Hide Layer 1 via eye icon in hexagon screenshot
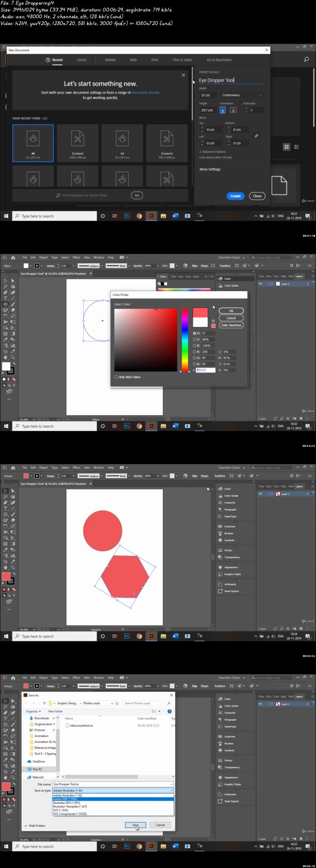Image resolution: width=316 pixels, height=868 pixels. pyautogui.click(x=260, y=494)
